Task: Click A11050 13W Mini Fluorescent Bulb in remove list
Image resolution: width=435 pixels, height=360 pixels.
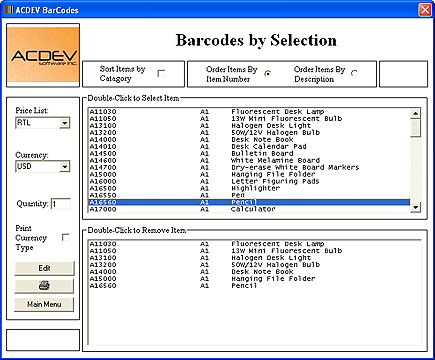Action: click(254, 251)
